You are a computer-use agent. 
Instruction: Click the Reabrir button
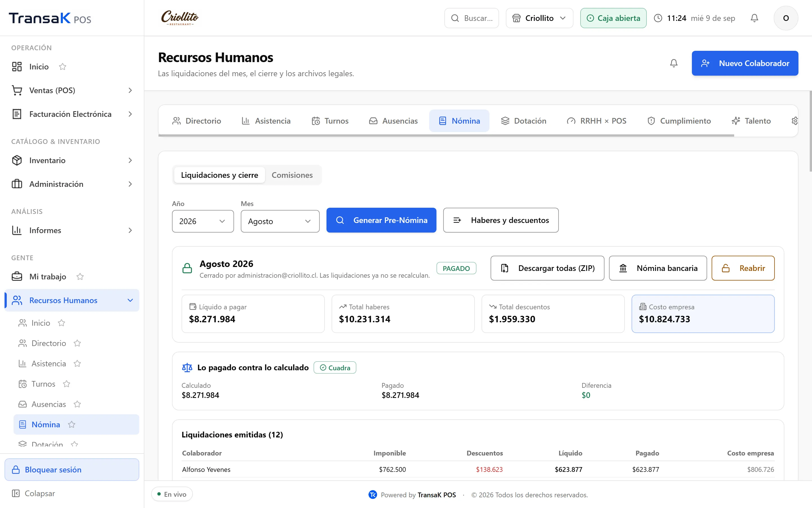(743, 268)
